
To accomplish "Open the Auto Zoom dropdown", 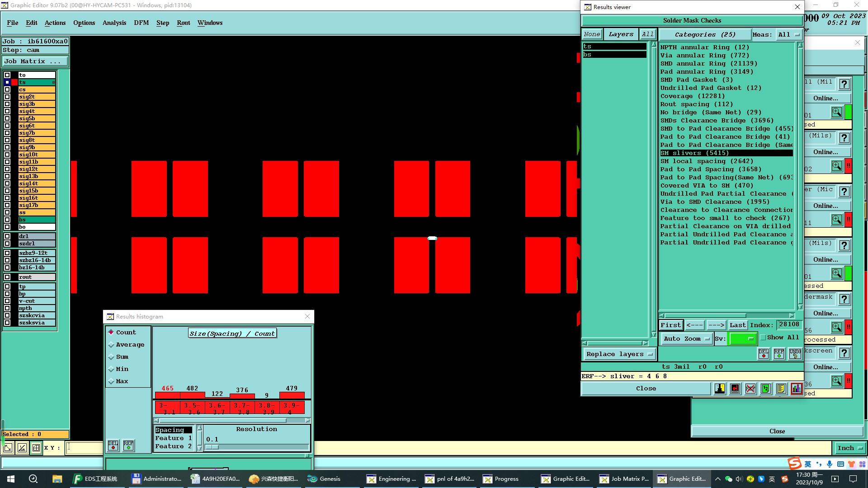I will click(686, 338).
